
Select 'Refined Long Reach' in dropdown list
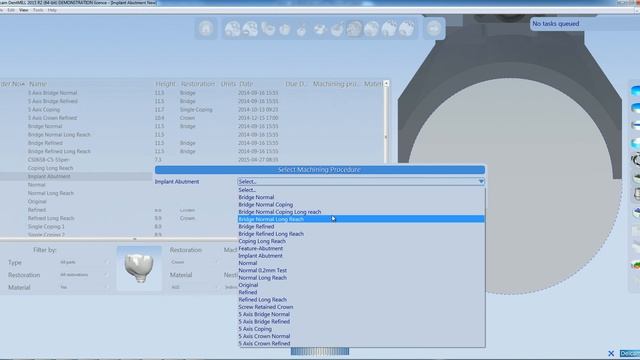pos(361,300)
